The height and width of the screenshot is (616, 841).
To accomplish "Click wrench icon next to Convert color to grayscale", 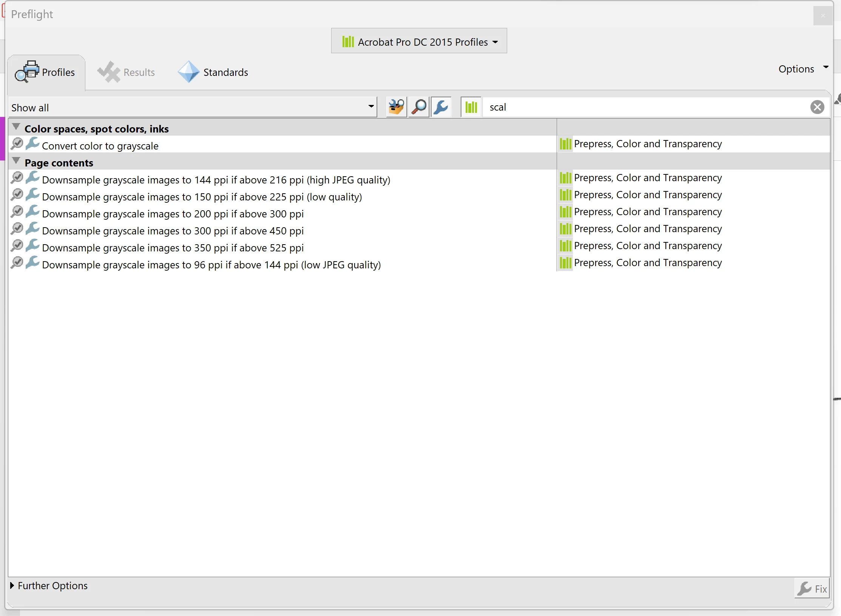I will [33, 144].
